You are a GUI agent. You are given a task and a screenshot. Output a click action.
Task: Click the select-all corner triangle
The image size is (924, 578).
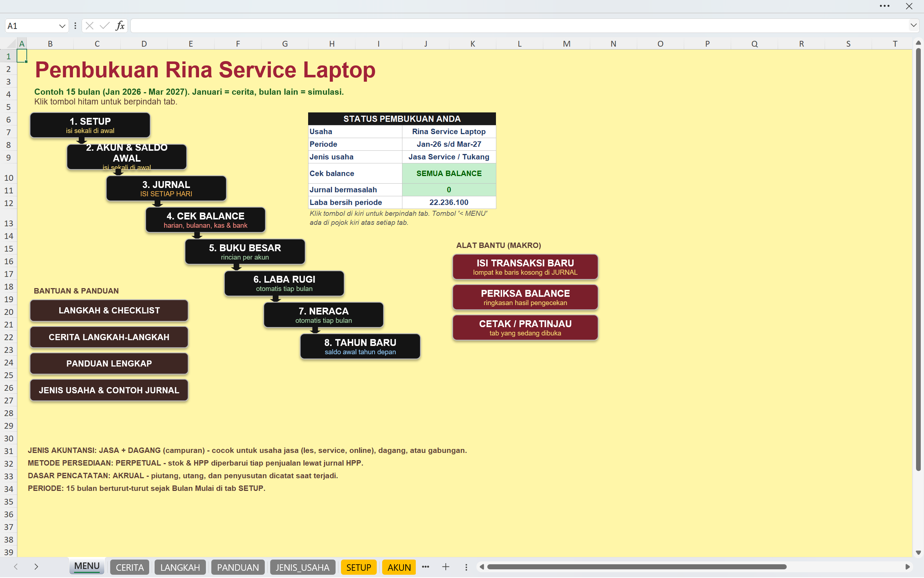(11, 44)
